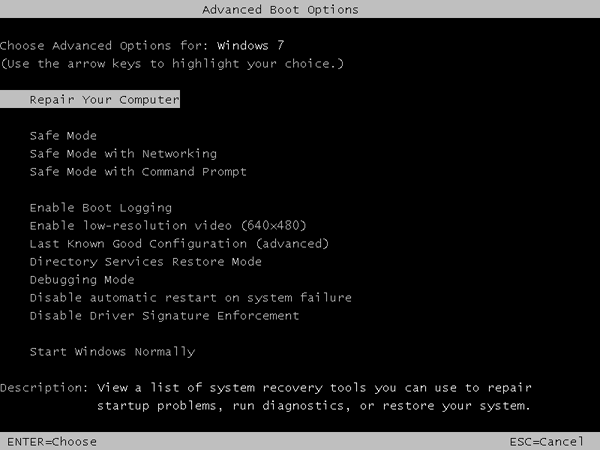Choose the plain Safe Mode entry

coord(63,136)
